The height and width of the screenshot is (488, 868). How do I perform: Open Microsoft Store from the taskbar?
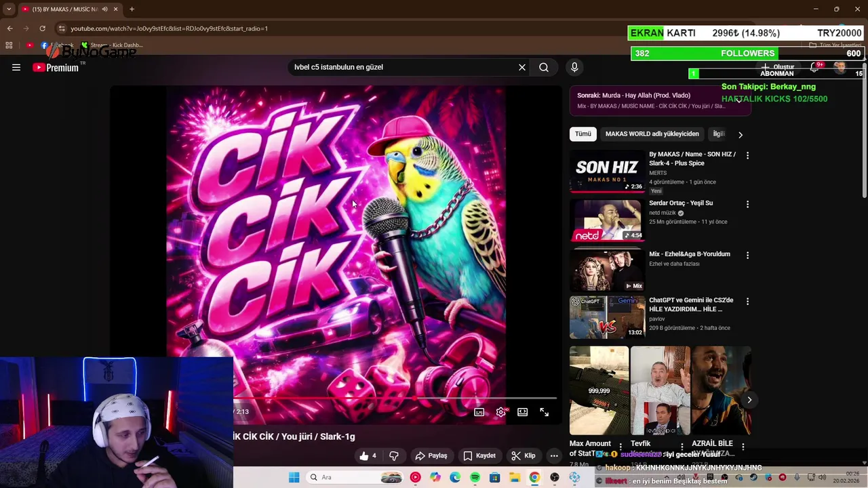pos(495,477)
